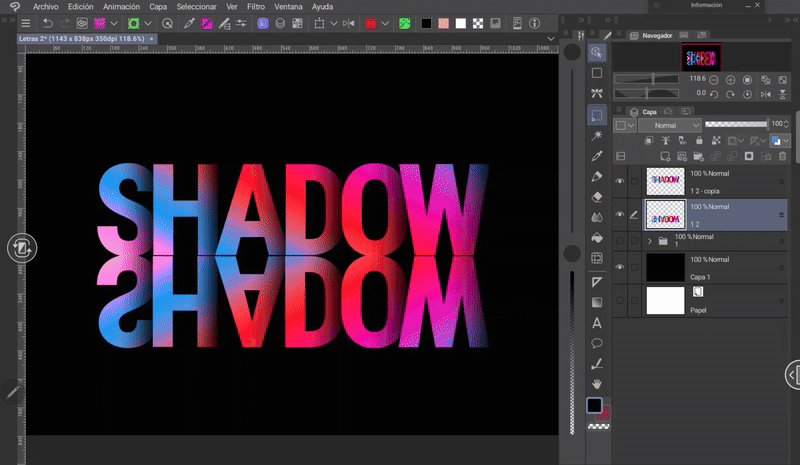800x465 pixels.
Task: Click the undo arrow in command bar
Action: click(48, 23)
